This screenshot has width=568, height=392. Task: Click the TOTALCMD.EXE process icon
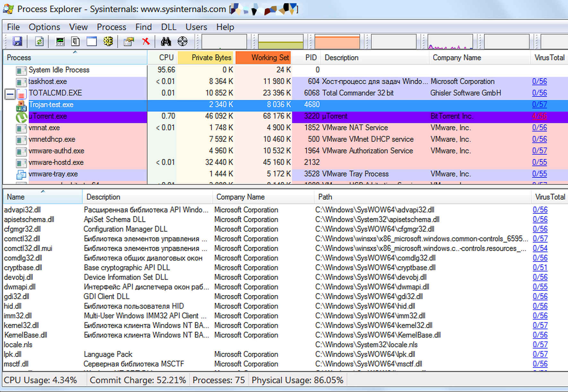[x=21, y=94]
